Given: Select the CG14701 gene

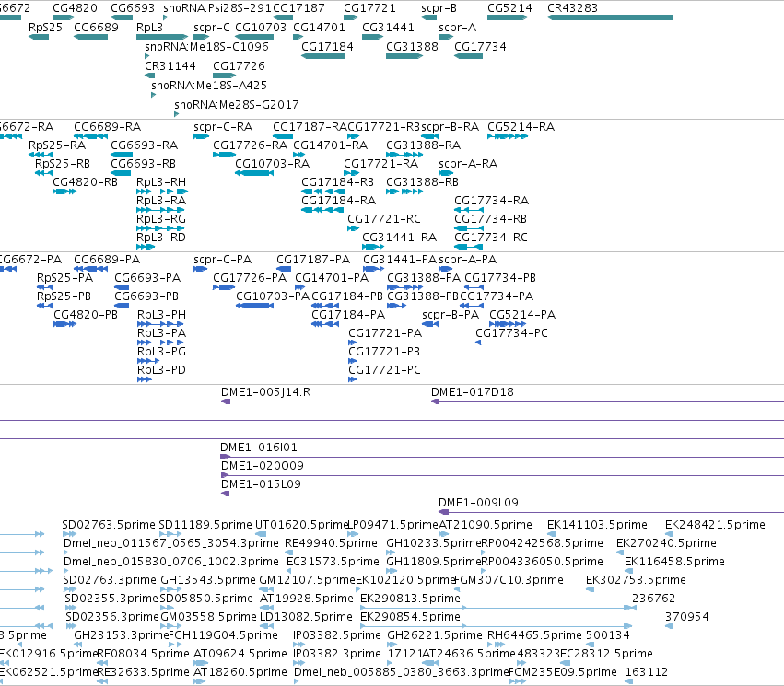Looking at the screenshot, I should coord(298,37).
